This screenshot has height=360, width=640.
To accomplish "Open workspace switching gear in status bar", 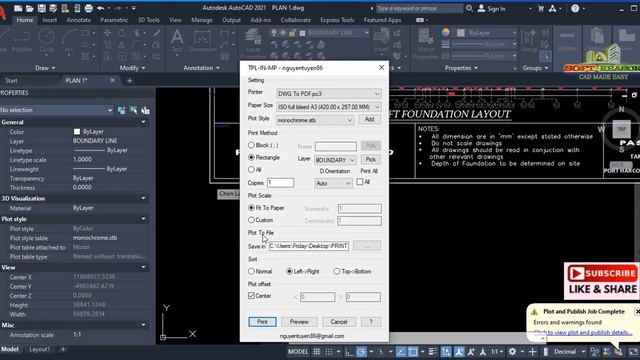I will [512, 351].
